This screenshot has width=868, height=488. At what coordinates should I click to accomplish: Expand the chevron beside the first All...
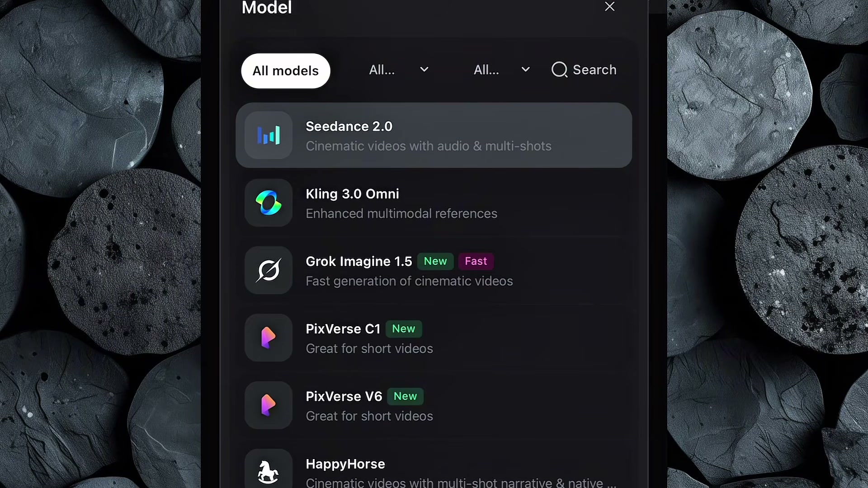pyautogui.click(x=424, y=70)
